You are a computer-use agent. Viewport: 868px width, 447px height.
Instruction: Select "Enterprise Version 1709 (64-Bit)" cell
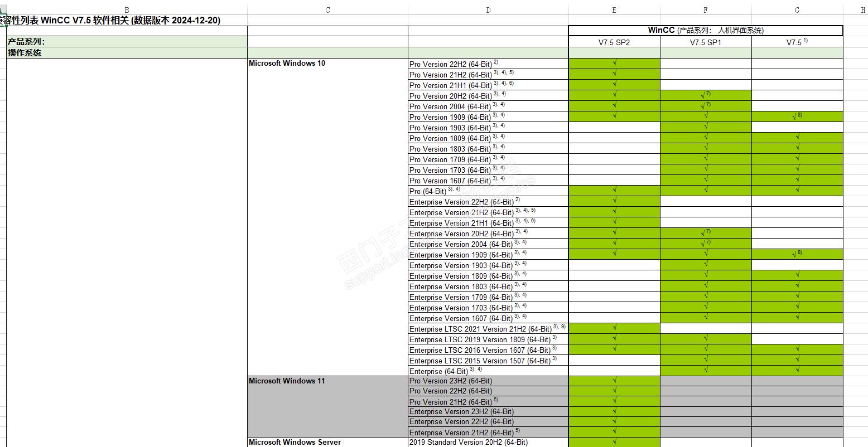(488, 297)
